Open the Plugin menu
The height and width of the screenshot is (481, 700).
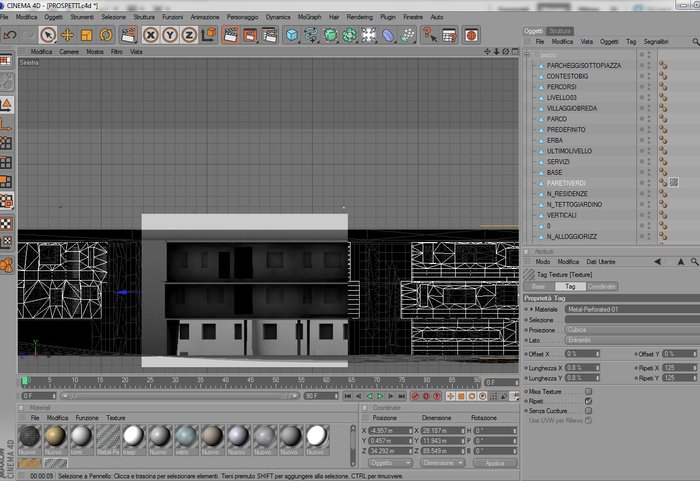coord(388,17)
